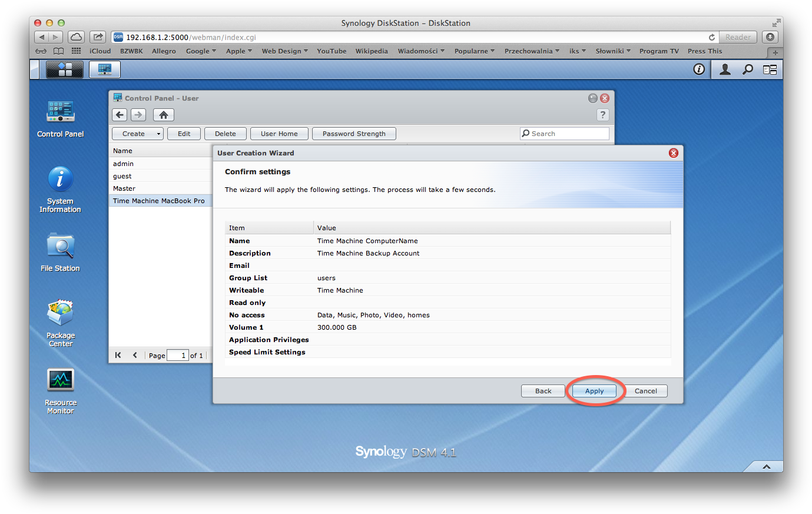Viewport: 812px width, 514px height.
Task: Click the Control Panel home icon
Action: coord(164,115)
